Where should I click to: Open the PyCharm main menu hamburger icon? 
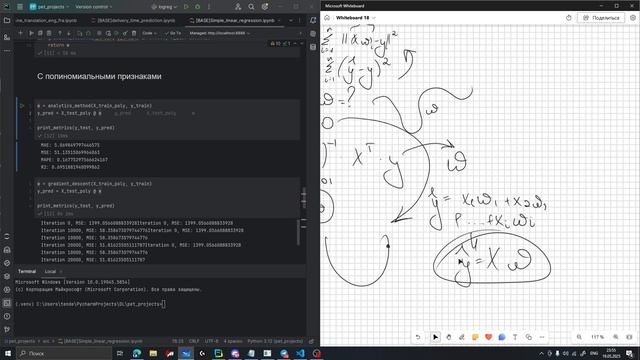[20, 7]
